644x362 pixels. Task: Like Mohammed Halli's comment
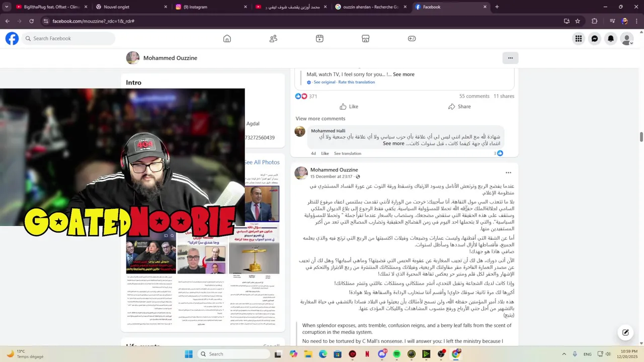tap(325, 153)
